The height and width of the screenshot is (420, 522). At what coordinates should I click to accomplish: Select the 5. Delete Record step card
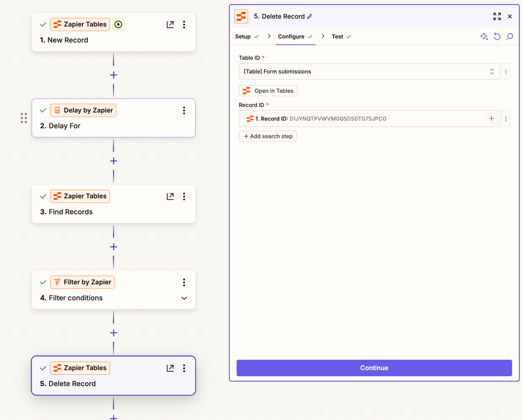coord(113,376)
